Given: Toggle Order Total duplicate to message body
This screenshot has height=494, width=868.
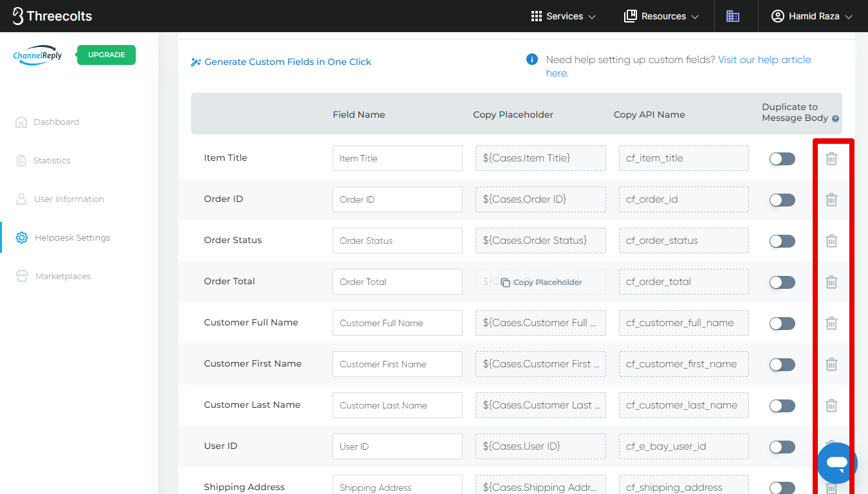Looking at the screenshot, I should 782,282.
